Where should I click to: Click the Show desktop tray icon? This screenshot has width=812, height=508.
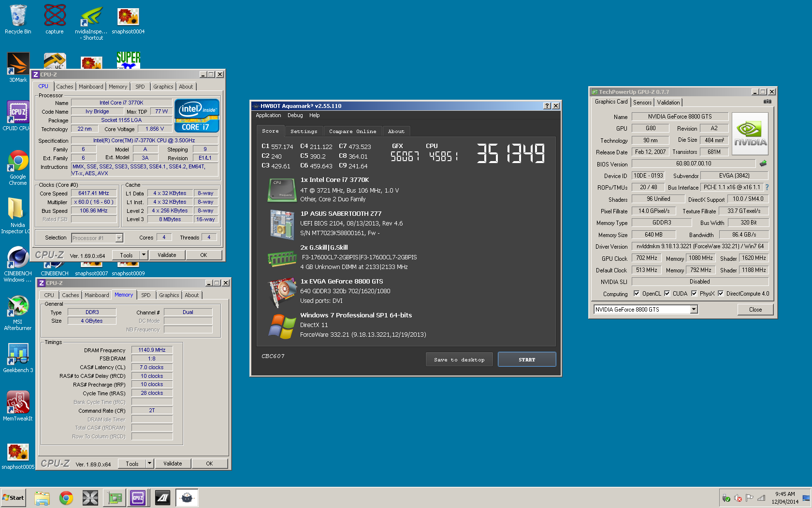(806, 498)
